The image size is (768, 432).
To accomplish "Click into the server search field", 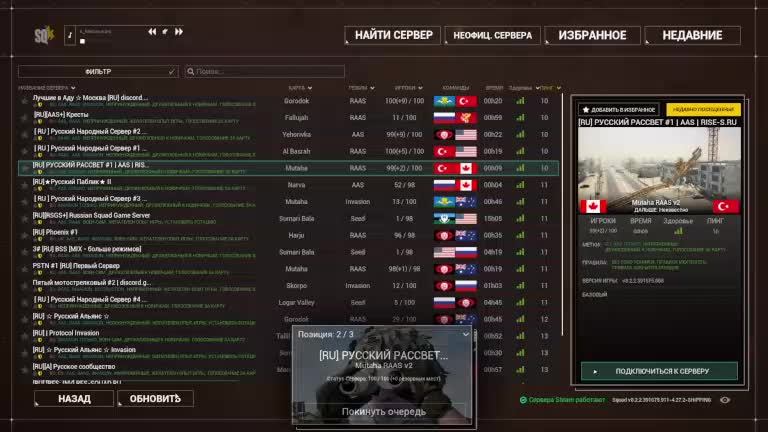I will [264, 72].
